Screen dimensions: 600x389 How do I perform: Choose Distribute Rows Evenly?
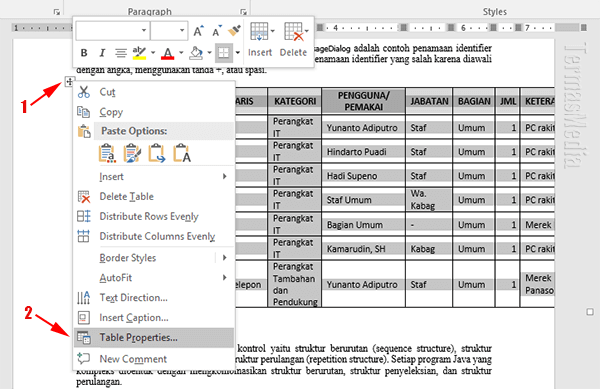pos(153,216)
